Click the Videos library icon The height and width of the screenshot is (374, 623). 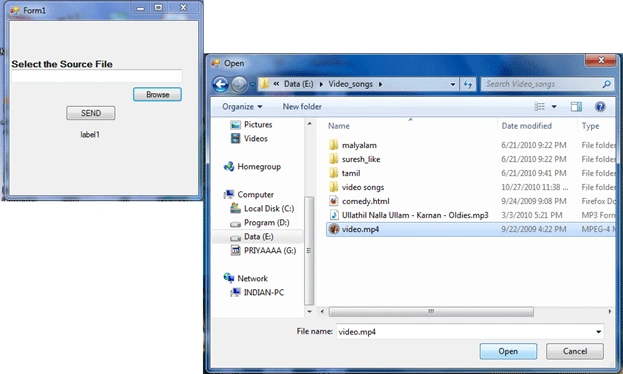coord(236,138)
